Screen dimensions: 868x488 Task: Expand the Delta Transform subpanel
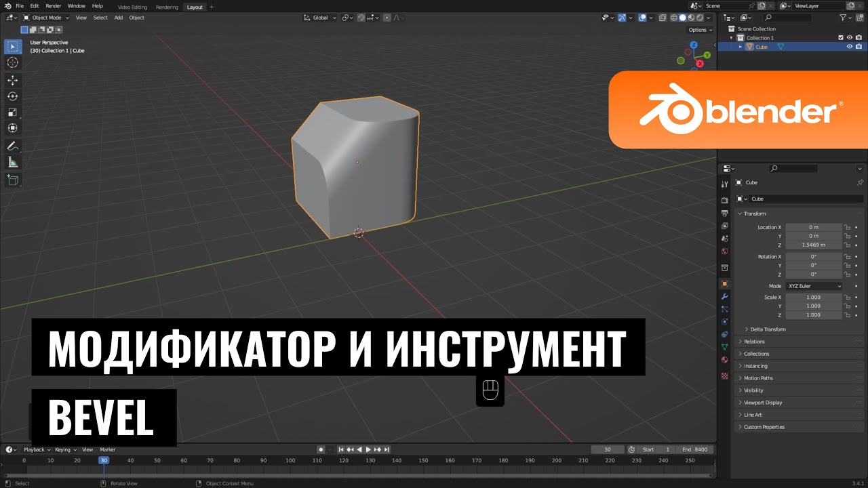767,329
